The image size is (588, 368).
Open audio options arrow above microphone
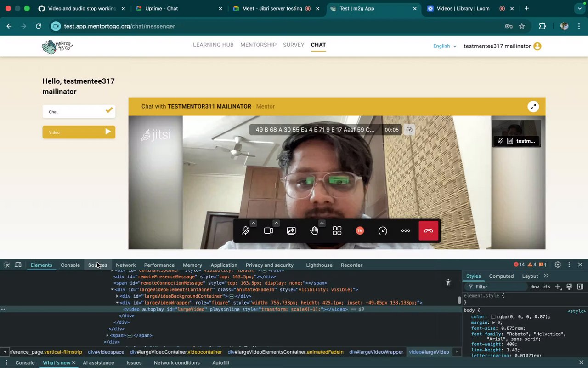(x=253, y=223)
